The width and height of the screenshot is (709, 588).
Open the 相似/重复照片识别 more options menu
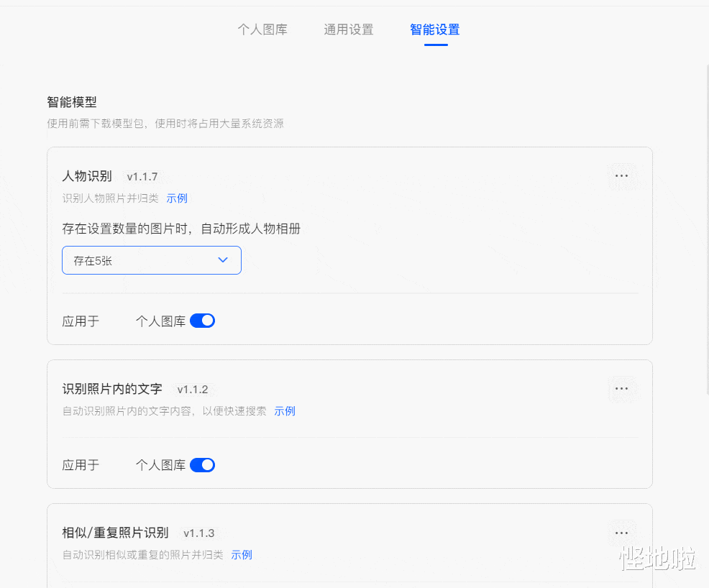pos(622,533)
